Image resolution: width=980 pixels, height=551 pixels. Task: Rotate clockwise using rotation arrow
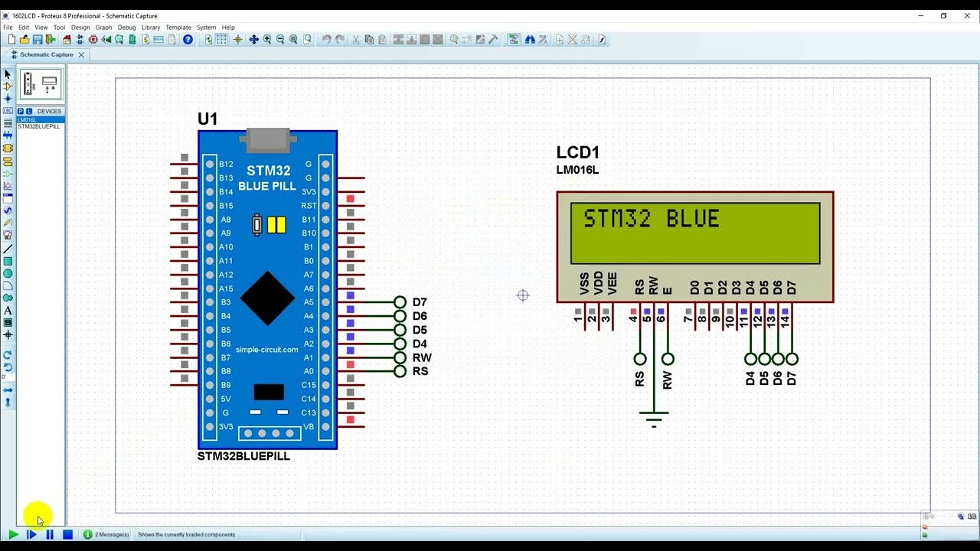point(8,355)
